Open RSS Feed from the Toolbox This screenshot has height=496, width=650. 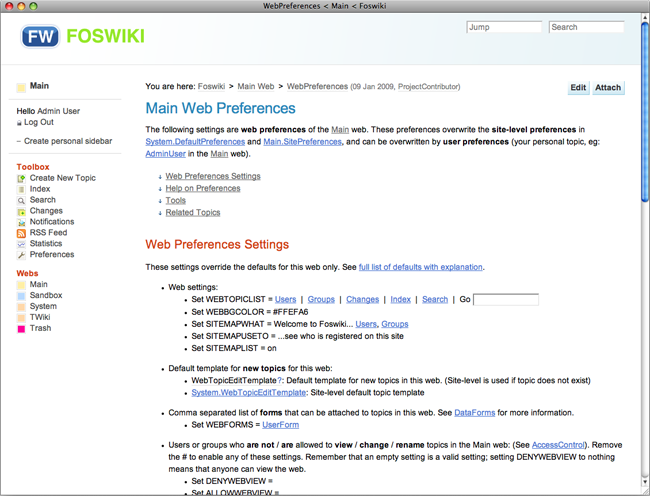[x=48, y=232]
